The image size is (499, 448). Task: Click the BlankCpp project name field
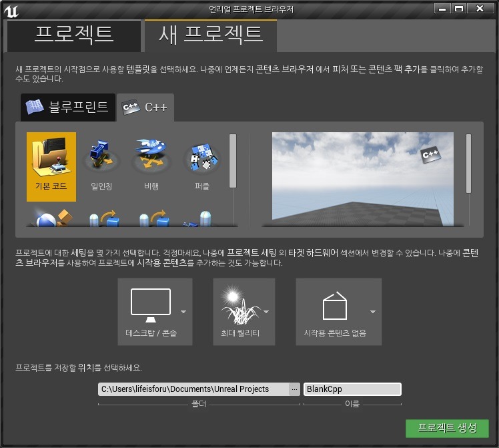click(352, 389)
